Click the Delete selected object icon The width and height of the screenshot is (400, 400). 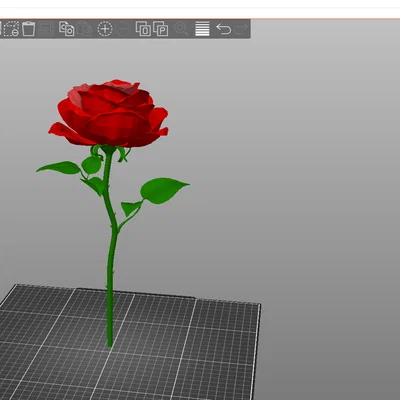tap(12, 29)
